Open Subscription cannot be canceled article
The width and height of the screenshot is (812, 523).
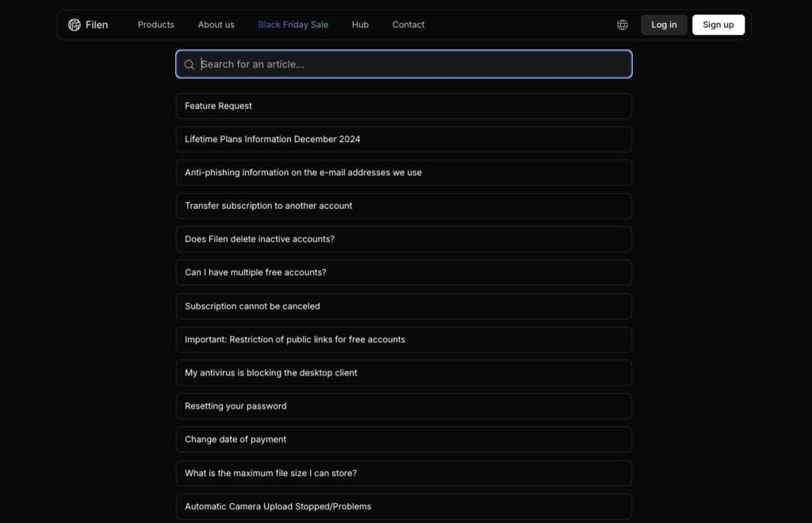(403, 306)
